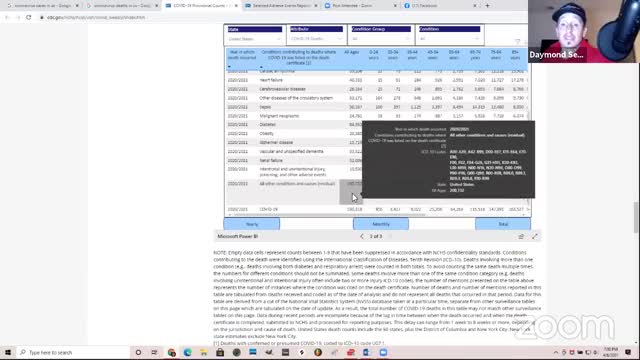Expand the Power BI report to fullscreen
640x360 pixels.
tap(535, 236)
